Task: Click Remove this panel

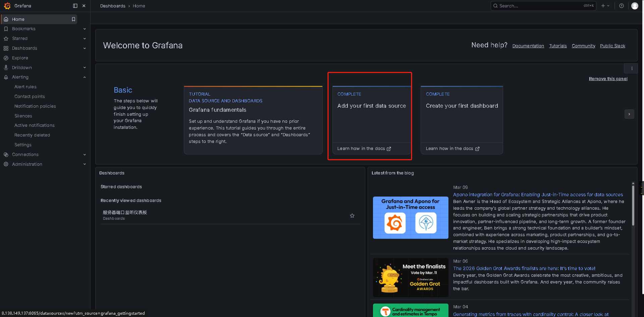Action: click(608, 79)
